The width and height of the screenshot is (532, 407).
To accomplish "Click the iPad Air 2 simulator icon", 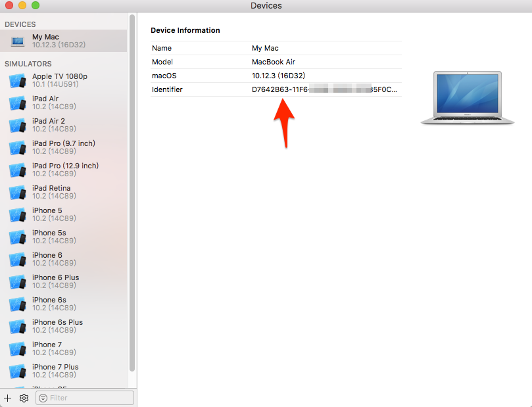I will click(17, 126).
